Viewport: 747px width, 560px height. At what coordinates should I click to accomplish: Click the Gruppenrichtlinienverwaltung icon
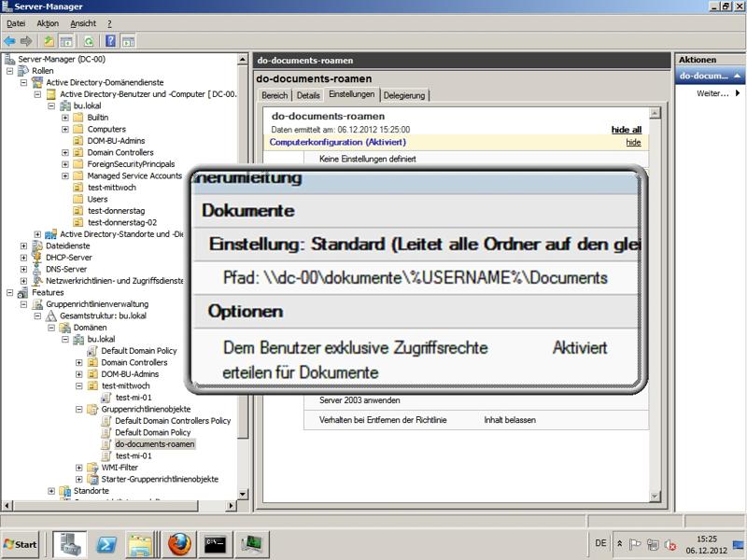pyautogui.click(x=37, y=304)
